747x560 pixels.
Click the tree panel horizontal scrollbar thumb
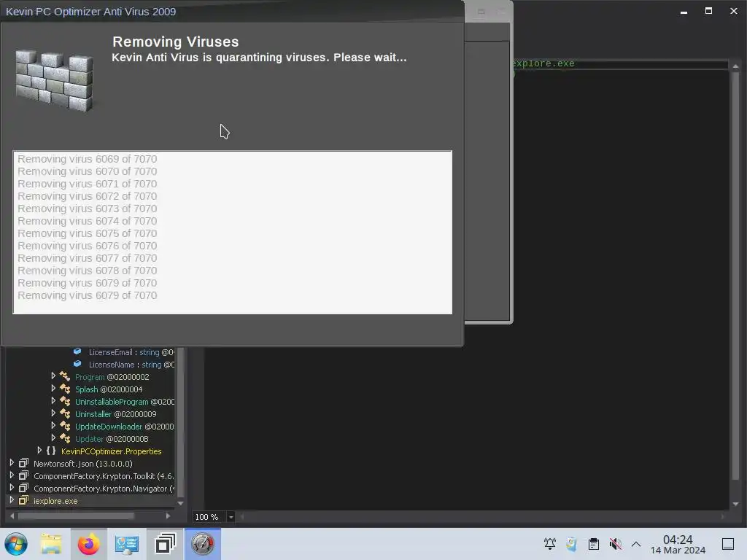(76, 516)
